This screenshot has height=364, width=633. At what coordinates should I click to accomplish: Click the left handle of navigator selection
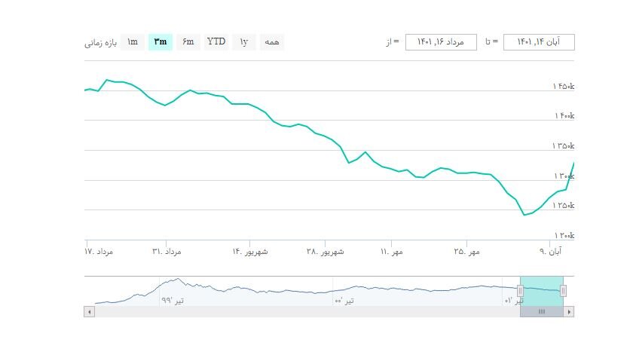(x=520, y=291)
